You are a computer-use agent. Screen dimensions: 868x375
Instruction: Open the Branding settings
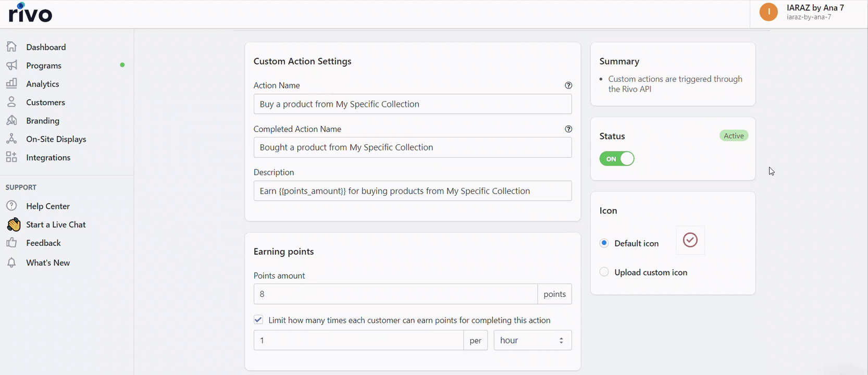point(43,121)
